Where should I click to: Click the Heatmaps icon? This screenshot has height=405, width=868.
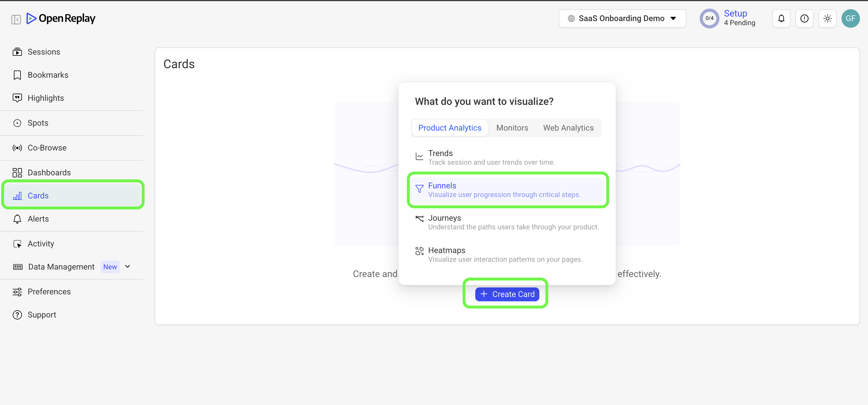[x=420, y=251]
